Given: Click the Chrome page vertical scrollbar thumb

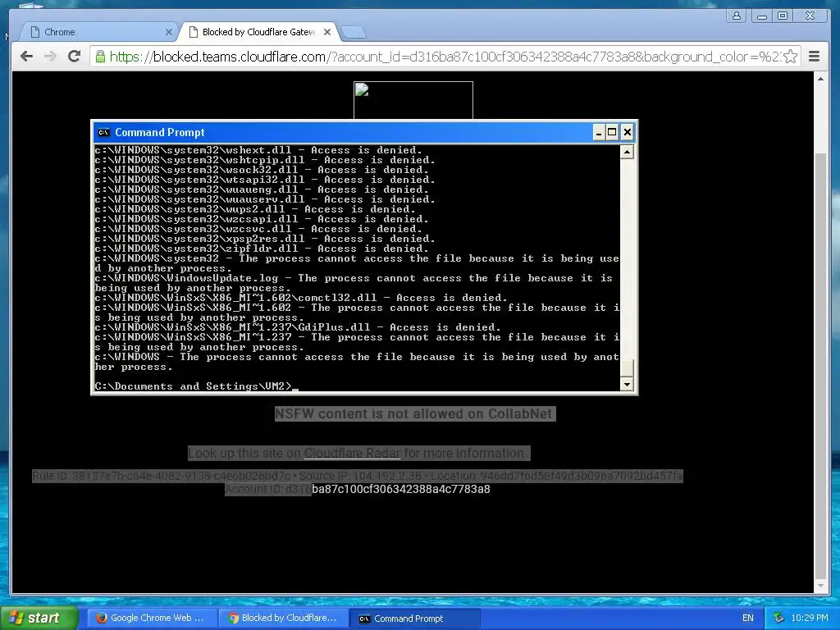Looking at the screenshot, I should coord(820,365).
